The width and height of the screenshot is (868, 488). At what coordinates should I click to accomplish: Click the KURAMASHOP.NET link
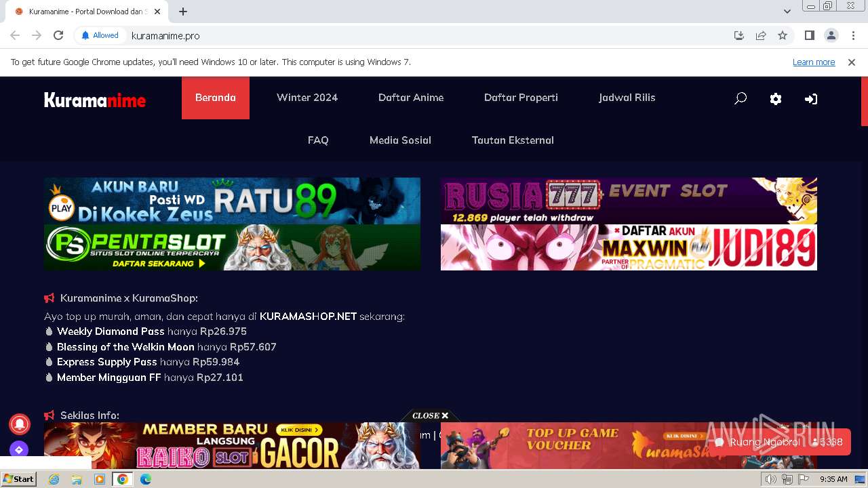coord(308,317)
